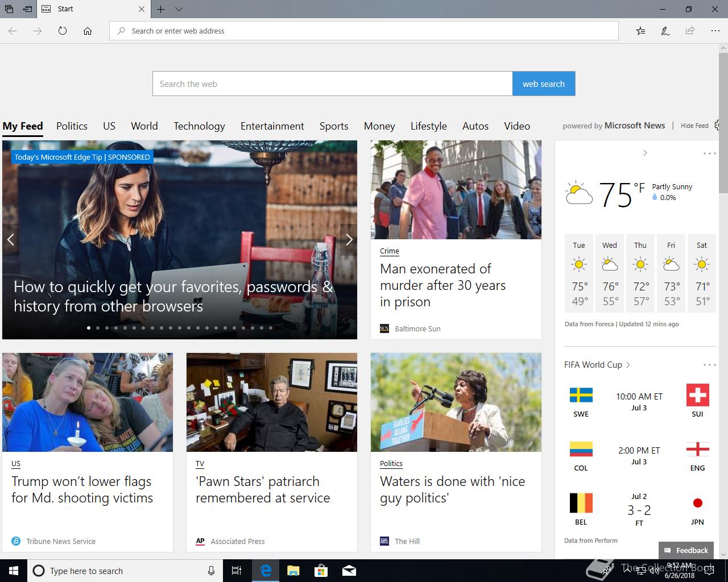Open the Edge Tip favorites article
Viewport: 728px width, 582px height.
point(173,296)
